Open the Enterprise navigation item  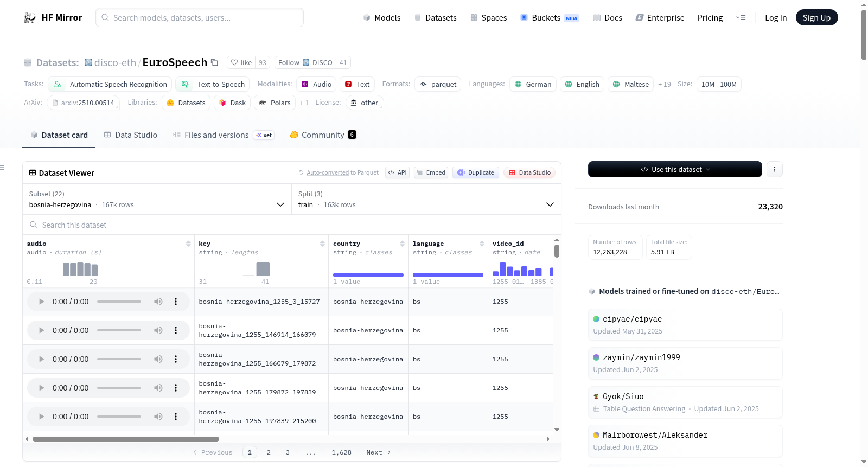pos(660,18)
